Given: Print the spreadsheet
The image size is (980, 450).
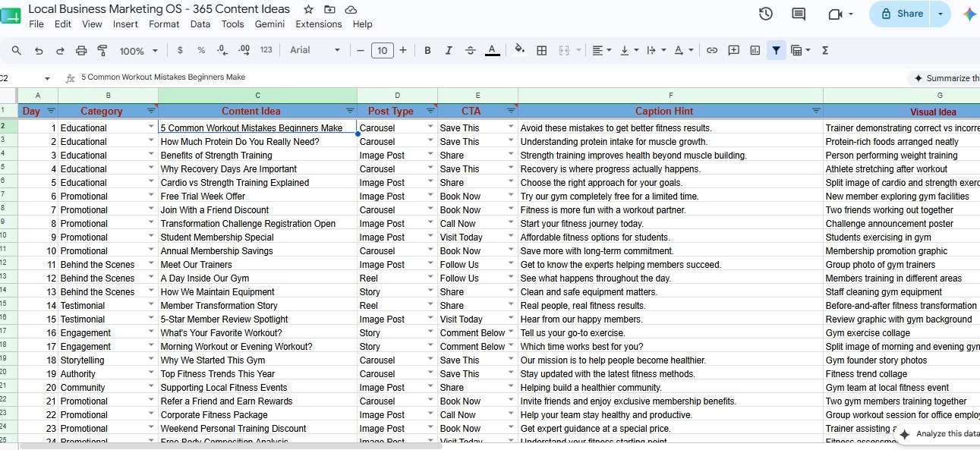Looking at the screenshot, I should [x=81, y=51].
